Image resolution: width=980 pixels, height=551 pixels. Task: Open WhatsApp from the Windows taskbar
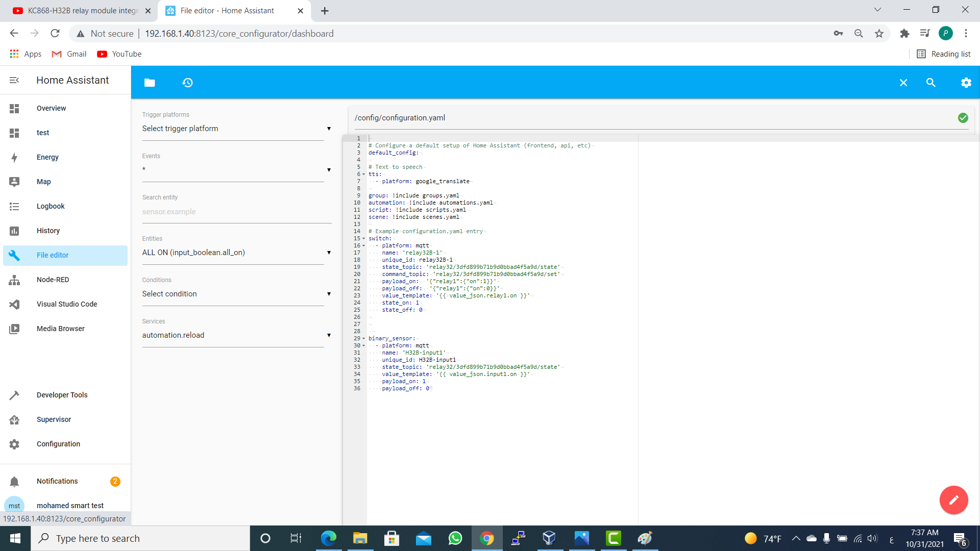(455, 538)
